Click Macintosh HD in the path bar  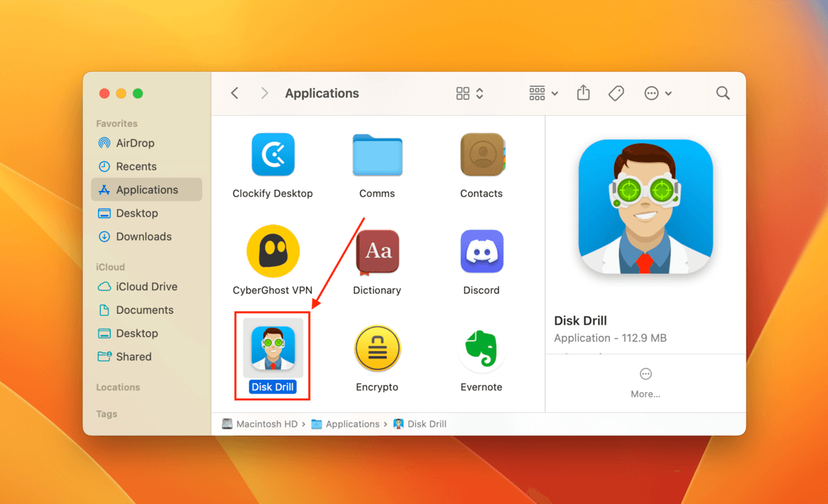coord(259,424)
